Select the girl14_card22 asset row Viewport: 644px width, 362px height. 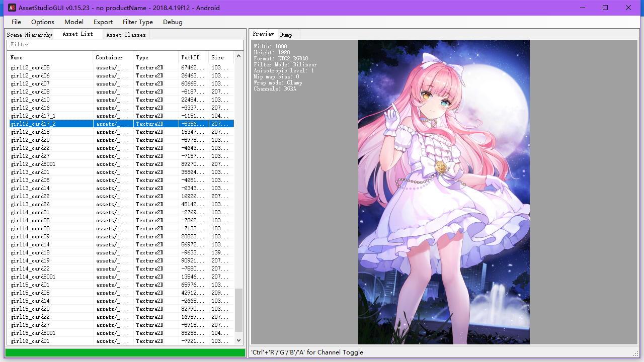tap(121, 268)
